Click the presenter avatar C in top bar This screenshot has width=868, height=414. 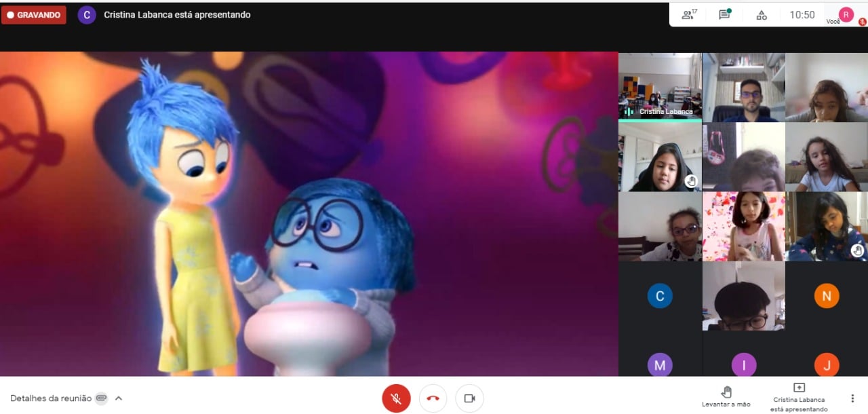[x=87, y=15]
